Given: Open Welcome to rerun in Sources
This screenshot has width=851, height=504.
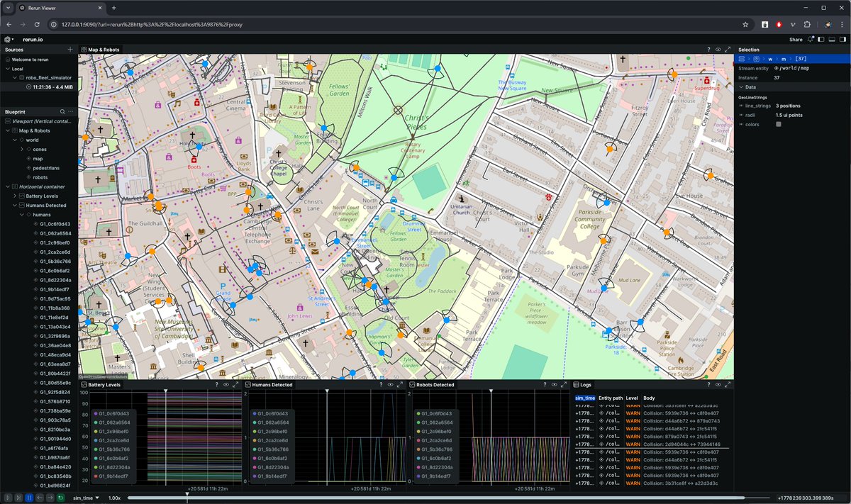Looking at the screenshot, I should 30,60.
